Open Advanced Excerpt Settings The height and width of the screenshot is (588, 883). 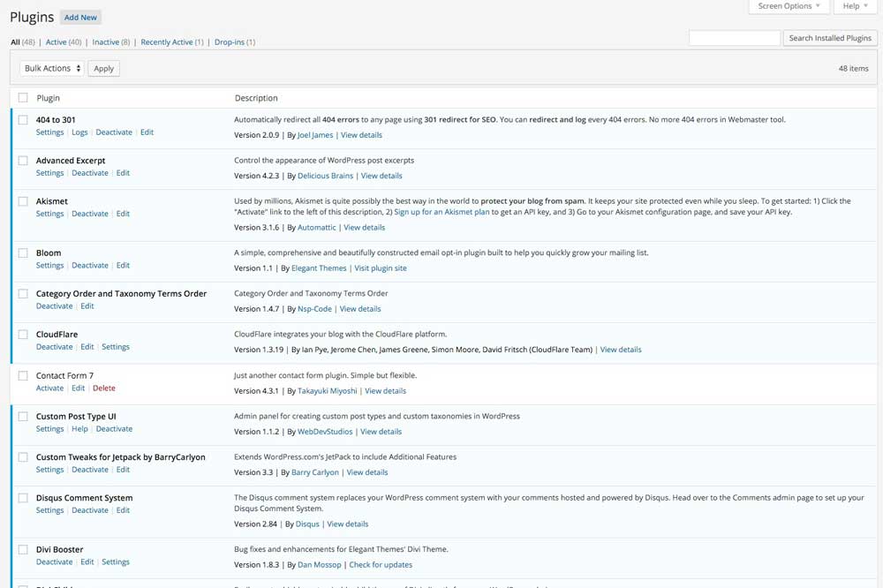[x=49, y=173]
